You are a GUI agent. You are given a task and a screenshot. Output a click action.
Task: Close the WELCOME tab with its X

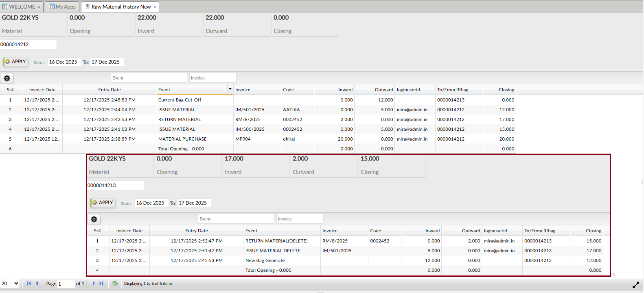click(x=39, y=7)
